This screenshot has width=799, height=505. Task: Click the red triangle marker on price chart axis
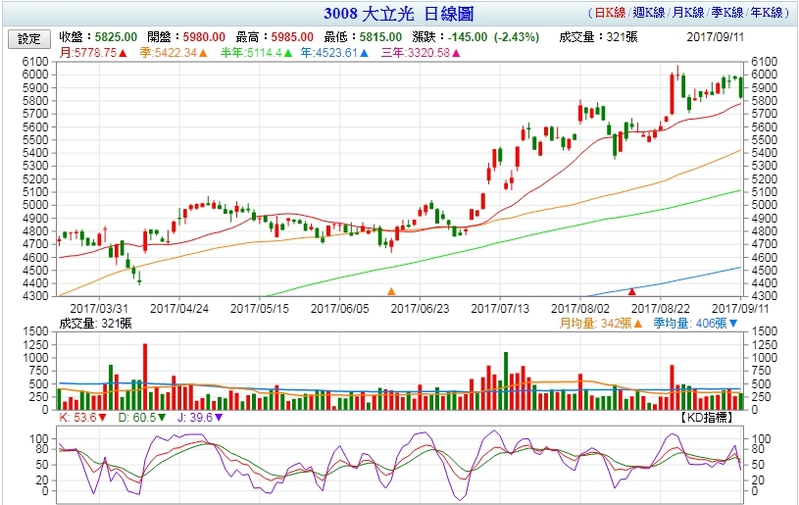pyautogui.click(x=632, y=291)
